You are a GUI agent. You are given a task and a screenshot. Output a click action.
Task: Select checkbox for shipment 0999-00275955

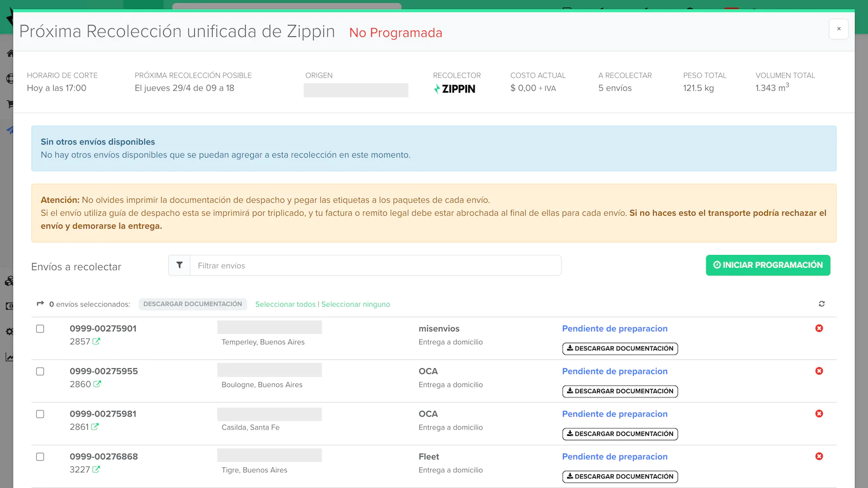40,371
